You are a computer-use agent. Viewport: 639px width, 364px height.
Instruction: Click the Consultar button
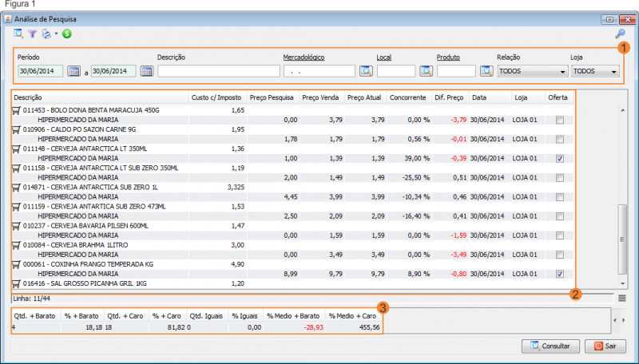[550, 346]
